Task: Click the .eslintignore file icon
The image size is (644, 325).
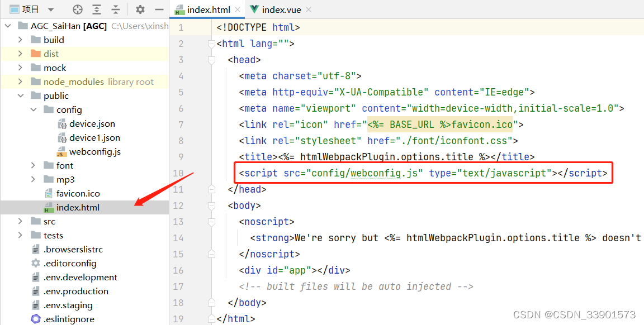Action: [36, 319]
